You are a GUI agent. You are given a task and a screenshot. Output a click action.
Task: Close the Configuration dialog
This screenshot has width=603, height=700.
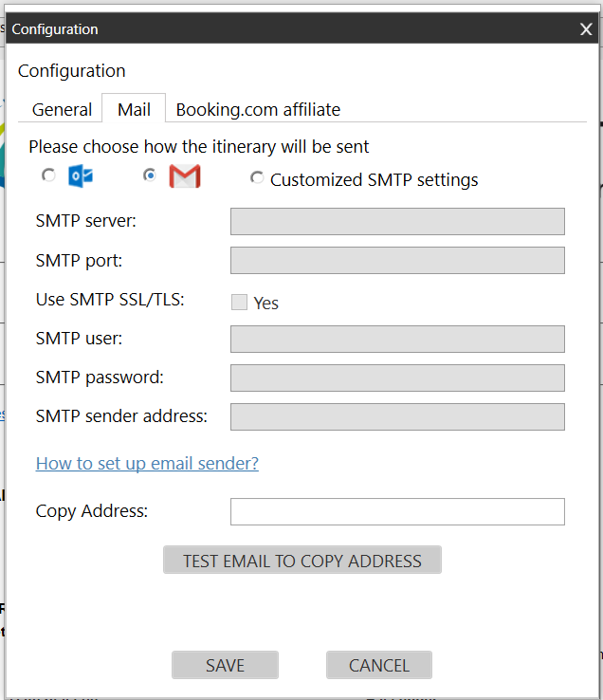586,29
